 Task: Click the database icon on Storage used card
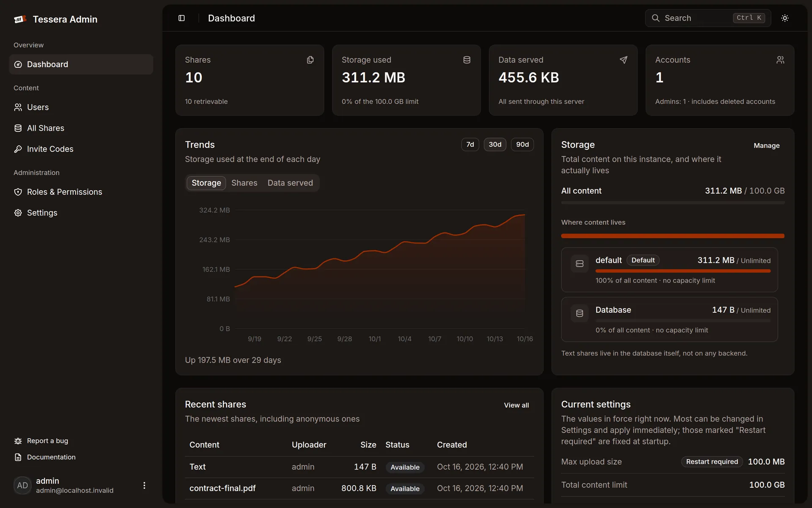467,60
